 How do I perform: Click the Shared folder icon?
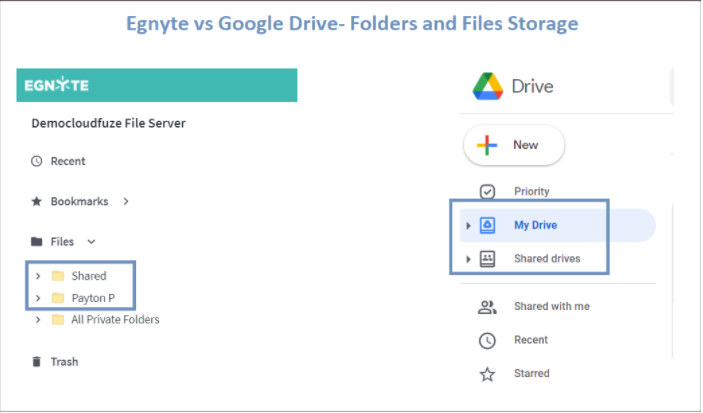point(58,275)
